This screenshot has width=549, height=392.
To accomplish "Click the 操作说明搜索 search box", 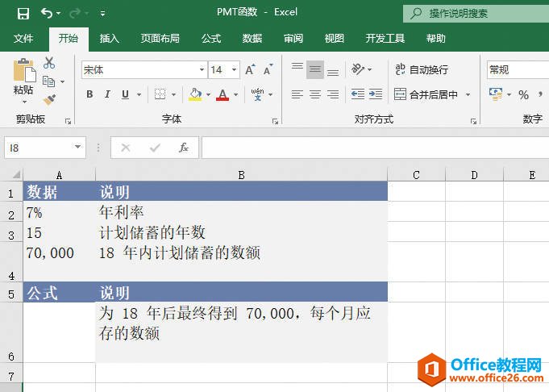I will pyautogui.click(x=476, y=14).
